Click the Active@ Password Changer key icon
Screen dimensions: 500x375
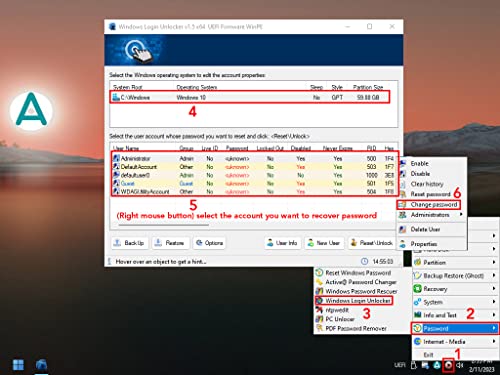[319, 282]
